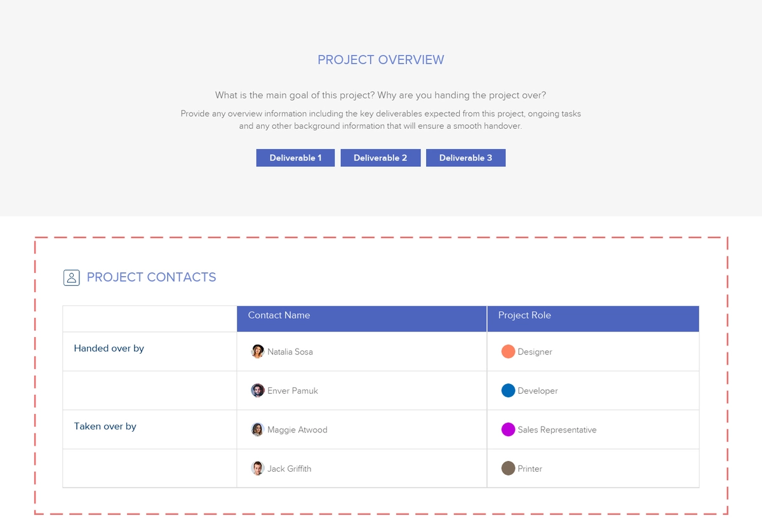
Task: Click the Project Contacts person icon
Action: (71, 277)
